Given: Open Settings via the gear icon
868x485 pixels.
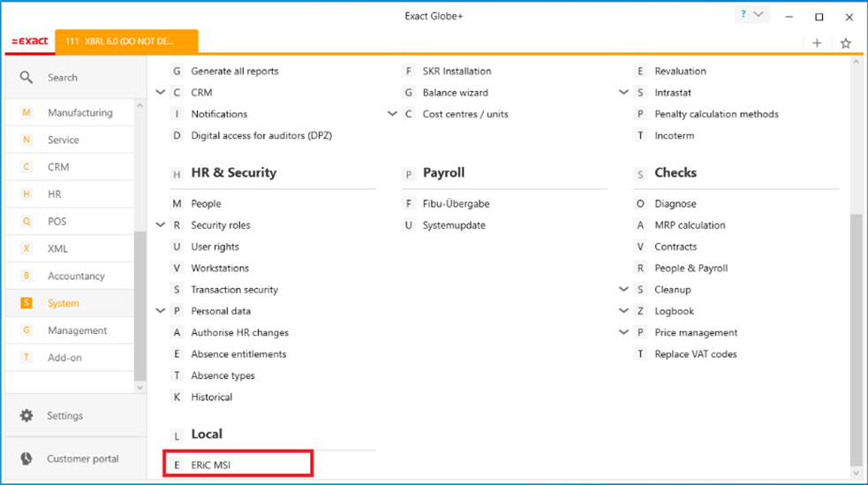Looking at the screenshot, I should [x=26, y=415].
